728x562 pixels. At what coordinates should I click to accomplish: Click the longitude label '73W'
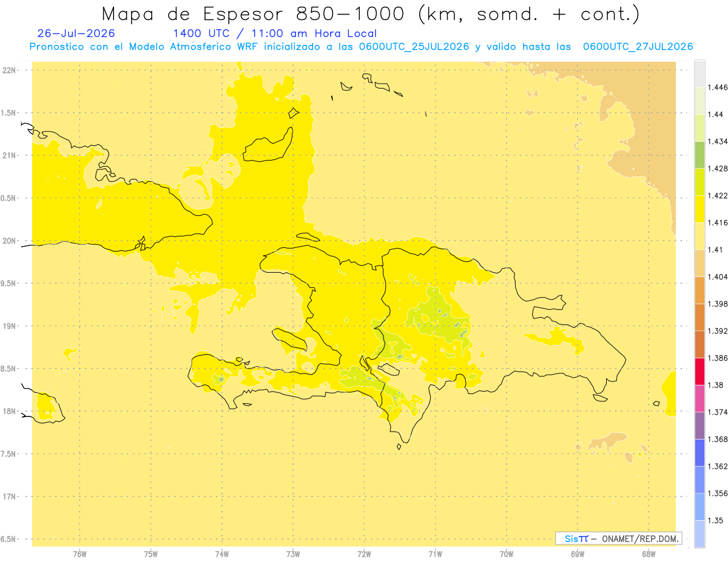click(293, 554)
